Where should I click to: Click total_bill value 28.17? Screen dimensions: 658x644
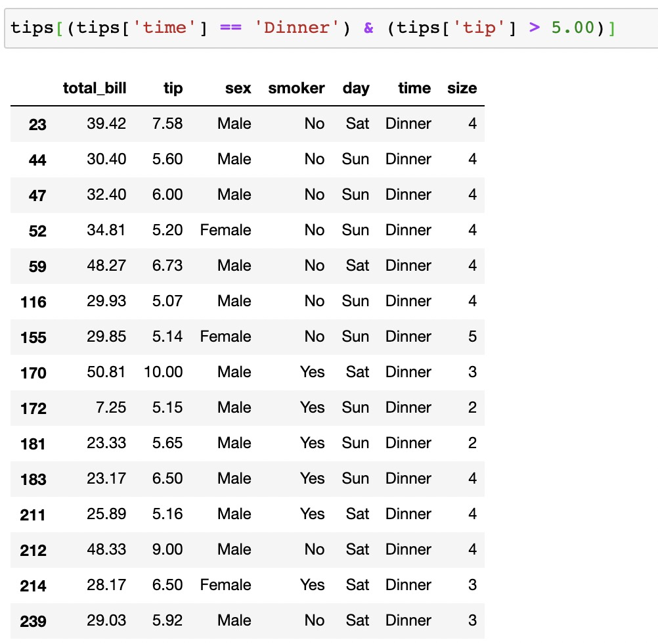point(106,584)
